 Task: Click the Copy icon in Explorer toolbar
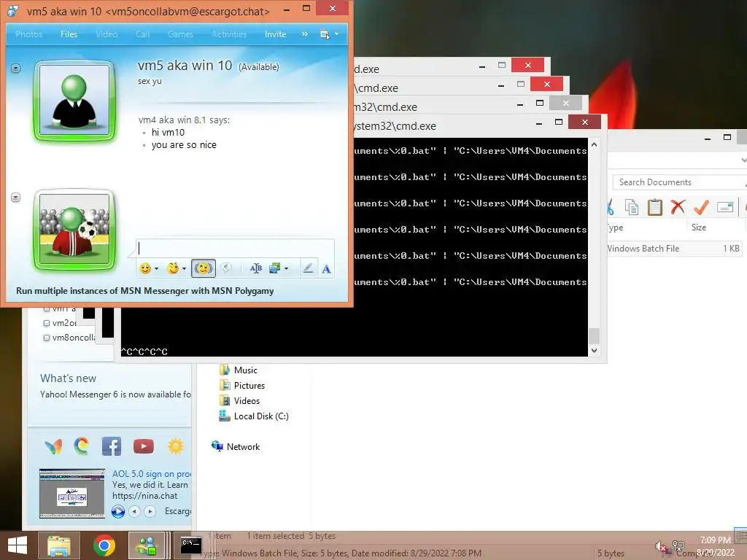pos(632,207)
